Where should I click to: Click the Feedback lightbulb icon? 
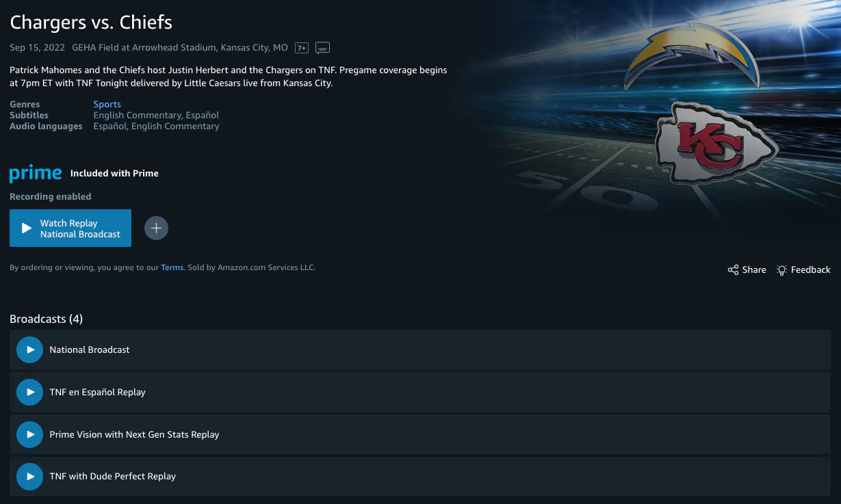coord(781,269)
